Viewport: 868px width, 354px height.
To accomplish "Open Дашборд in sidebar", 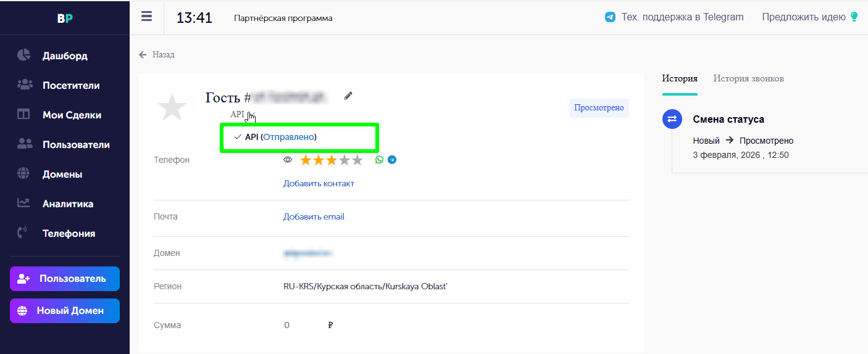I will pyautogui.click(x=65, y=56).
